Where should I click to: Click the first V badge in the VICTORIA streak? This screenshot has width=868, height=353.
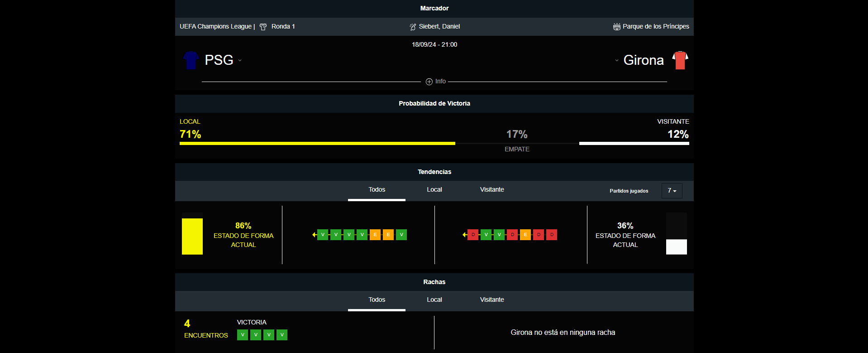pyautogui.click(x=243, y=335)
